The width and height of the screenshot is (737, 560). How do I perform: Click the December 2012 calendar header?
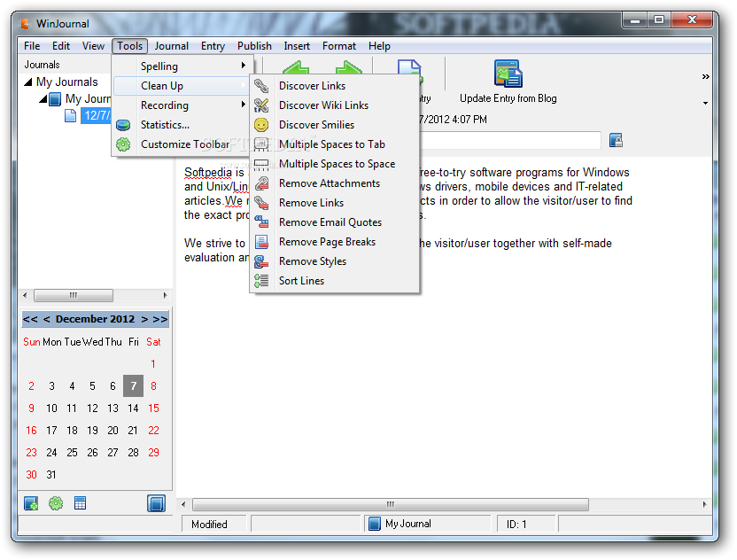95,319
